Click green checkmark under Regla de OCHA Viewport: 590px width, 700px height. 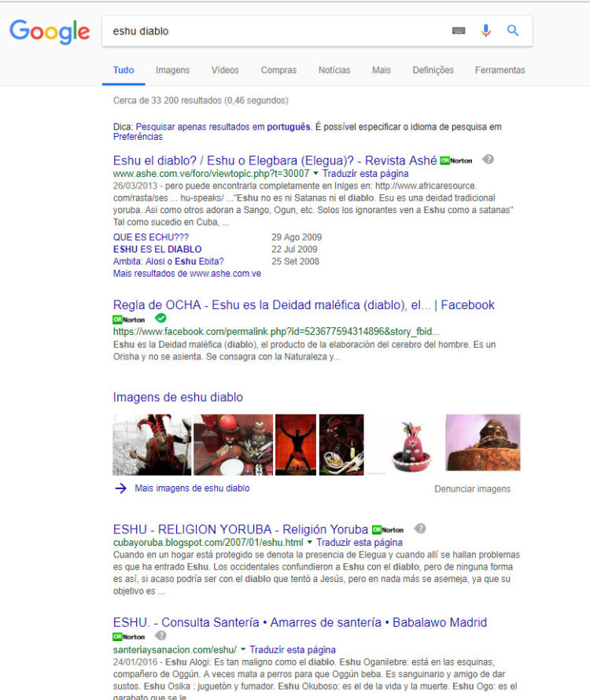[x=160, y=319]
